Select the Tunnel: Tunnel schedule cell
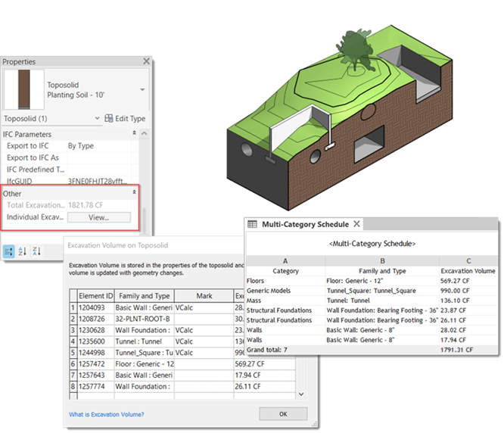Viewport: 504px width, 433px height. pyautogui.click(x=382, y=301)
